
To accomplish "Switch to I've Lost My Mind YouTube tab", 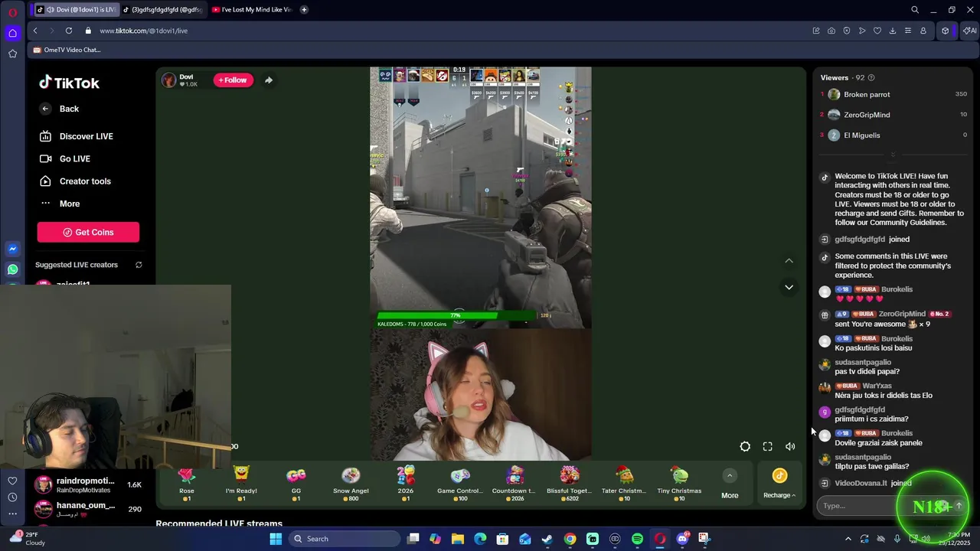I will 251,10.
